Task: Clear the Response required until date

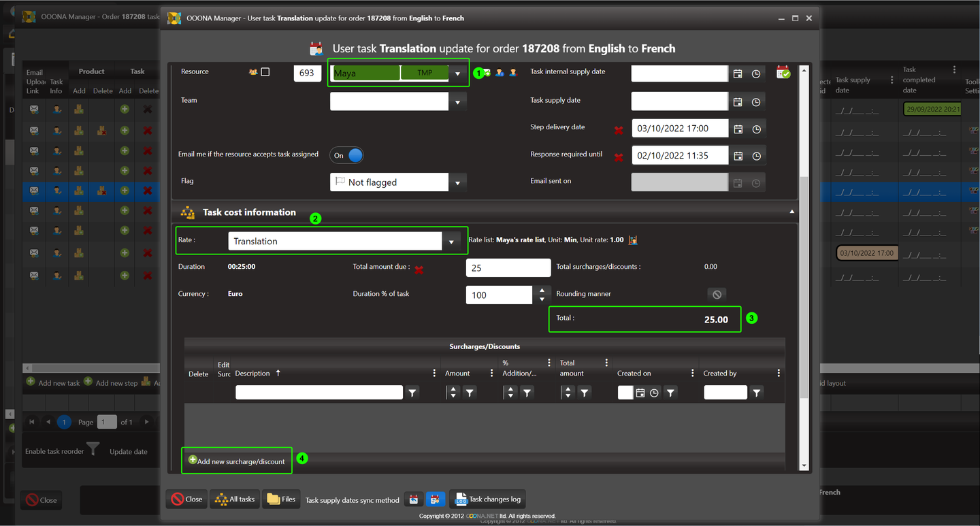Action: [619, 157]
